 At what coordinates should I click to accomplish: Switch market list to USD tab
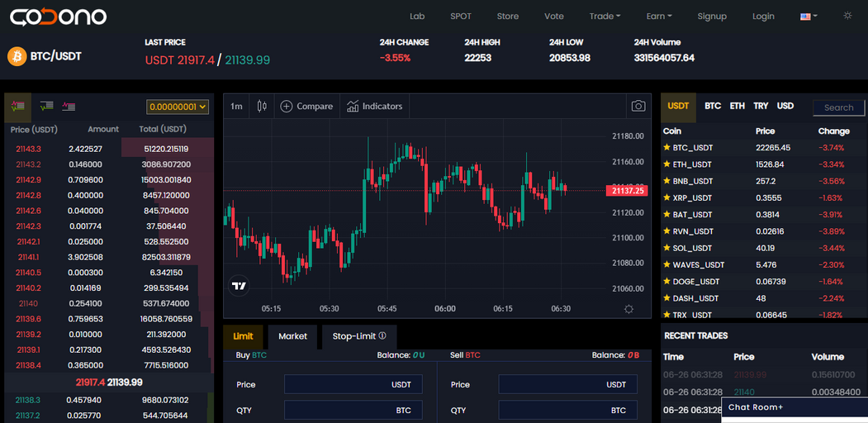785,106
